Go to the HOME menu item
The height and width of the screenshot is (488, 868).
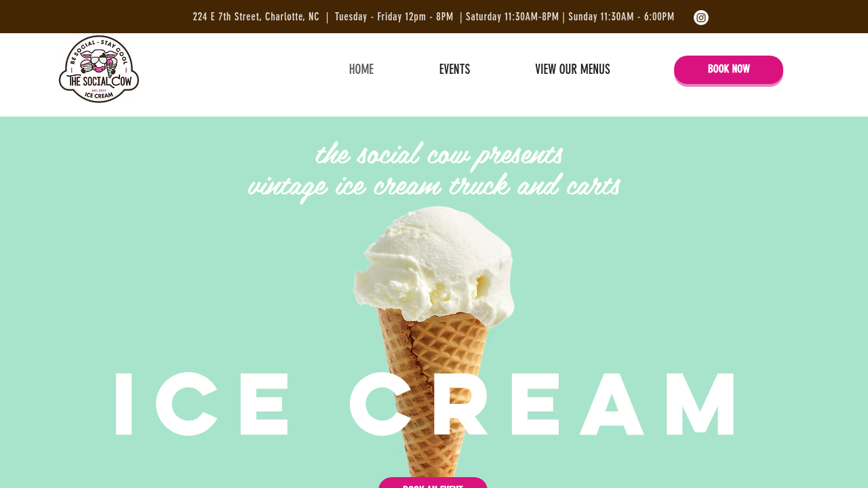(361, 69)
